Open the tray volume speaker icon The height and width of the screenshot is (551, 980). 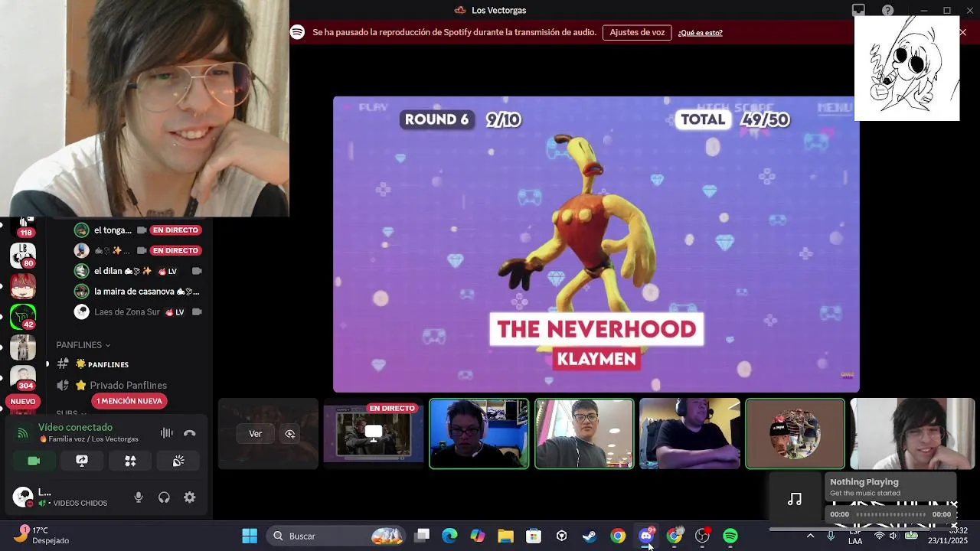tap(893, 536)
